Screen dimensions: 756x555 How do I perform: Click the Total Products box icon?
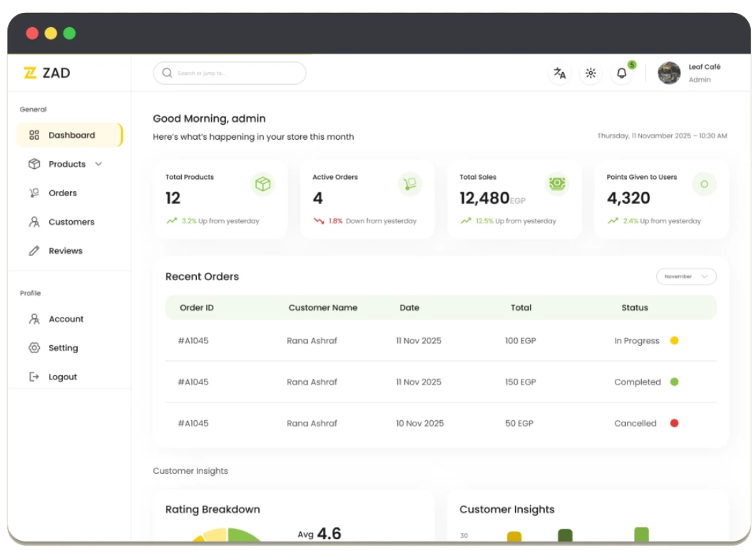(263, 184)
